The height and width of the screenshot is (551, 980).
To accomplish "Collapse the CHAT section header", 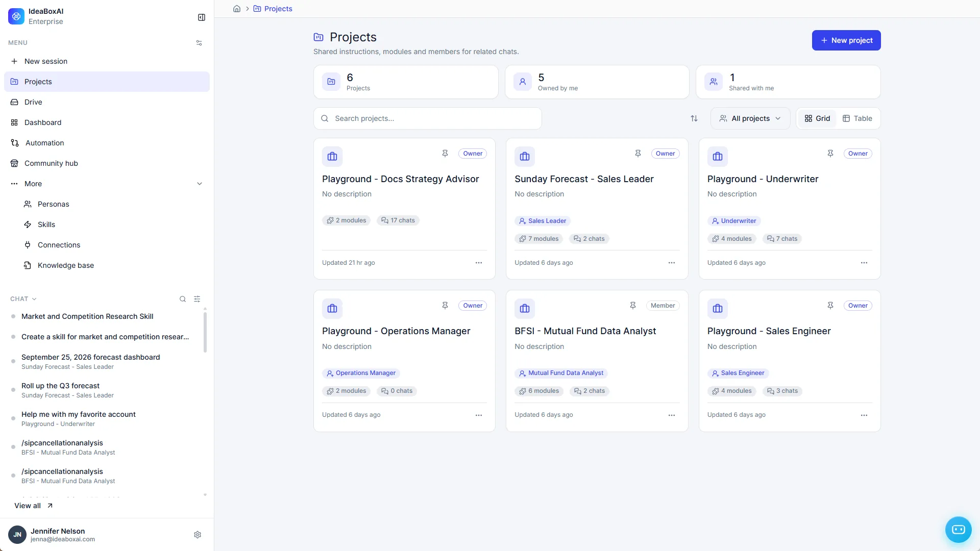I will coord(23,299).
